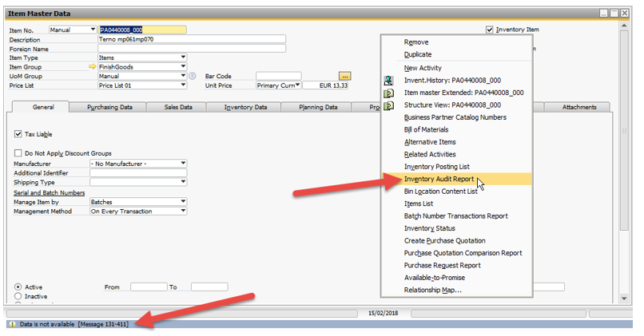Open the Management Method dropdown
The image size is (644, 336).
[183, 211]
